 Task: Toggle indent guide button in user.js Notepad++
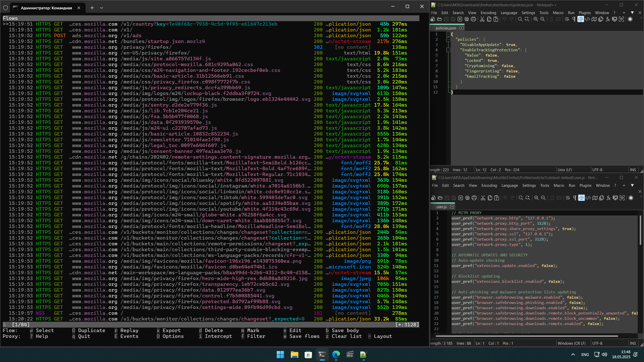pos(581,198)
